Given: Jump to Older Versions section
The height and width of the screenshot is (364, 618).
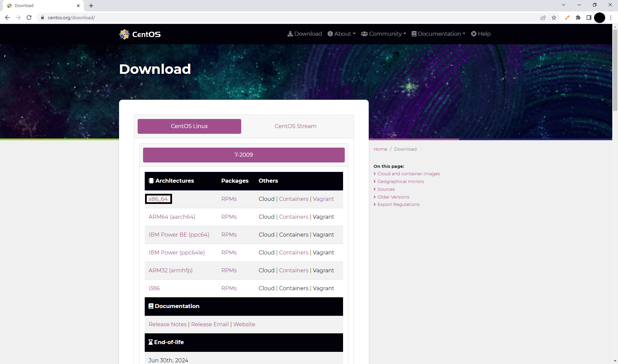Looking at the screenshot, I should coord(393,197).
